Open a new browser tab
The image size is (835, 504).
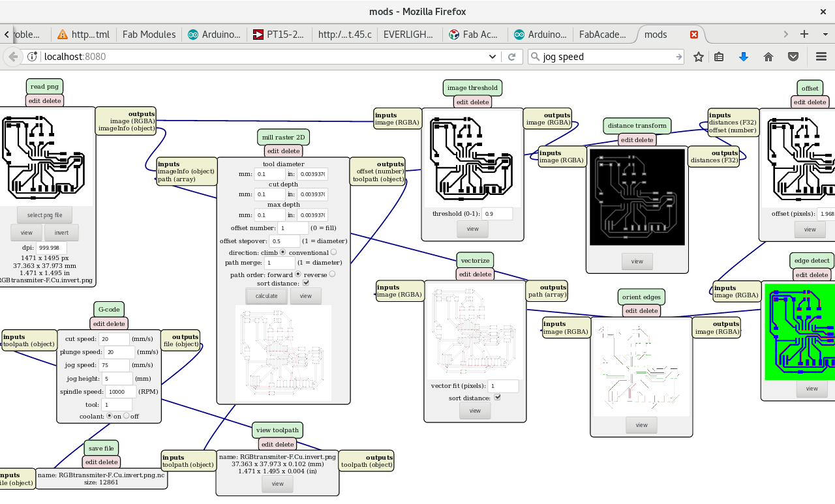point(804,34)
